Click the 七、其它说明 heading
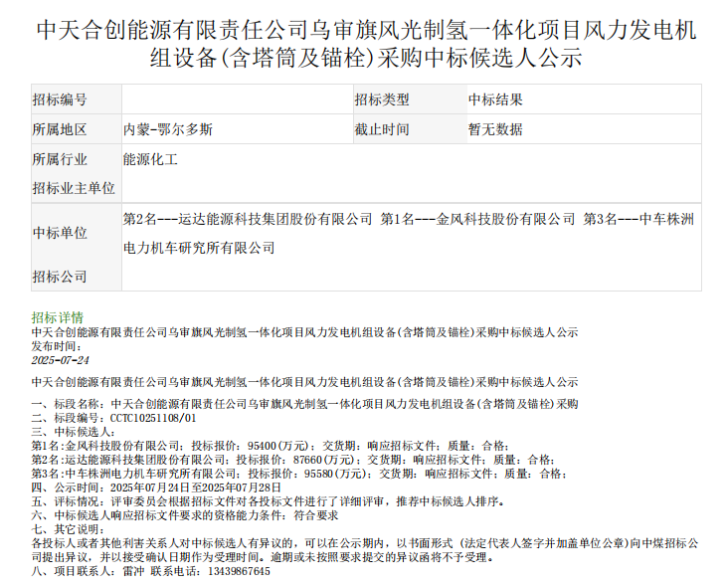Screen dimensions: 728x587 coord(69,529)
